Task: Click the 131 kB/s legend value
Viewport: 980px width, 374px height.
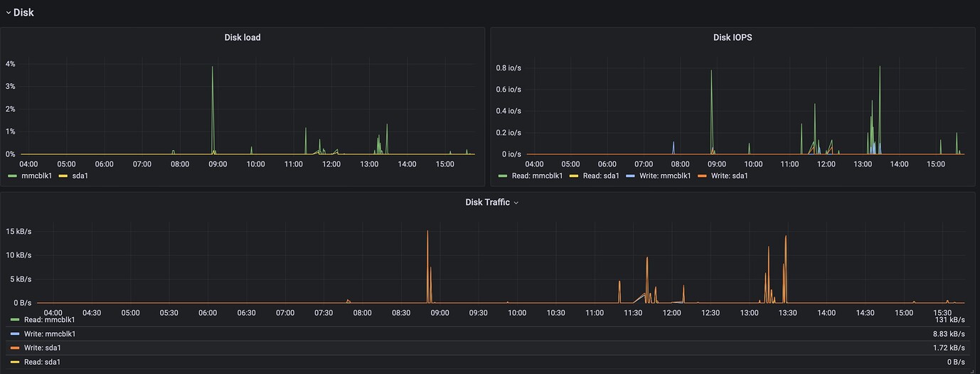Action: tap(949, 320)
